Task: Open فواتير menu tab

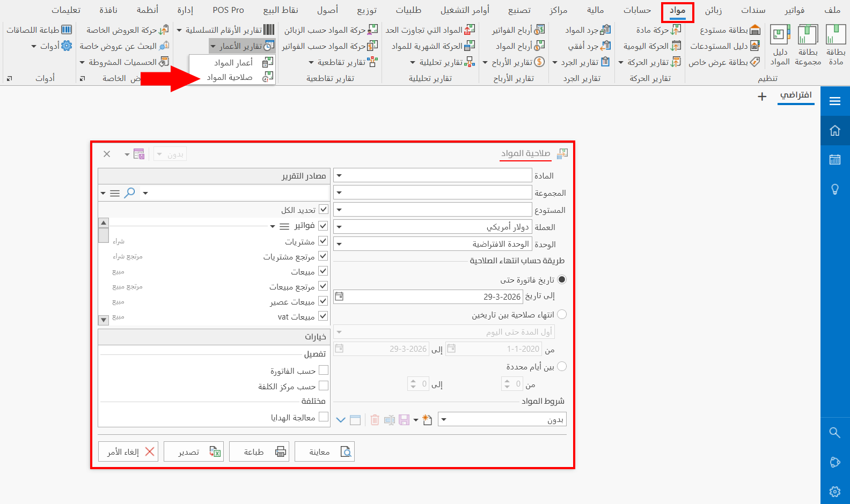Action: coord(794,10)
